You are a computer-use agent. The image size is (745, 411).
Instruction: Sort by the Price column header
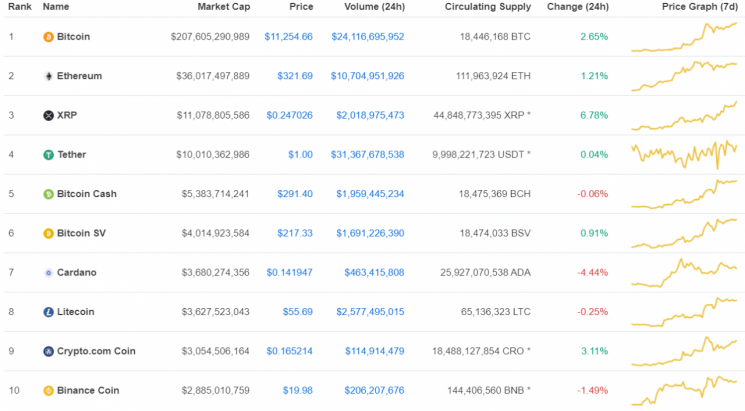click(x=301, y=7)
